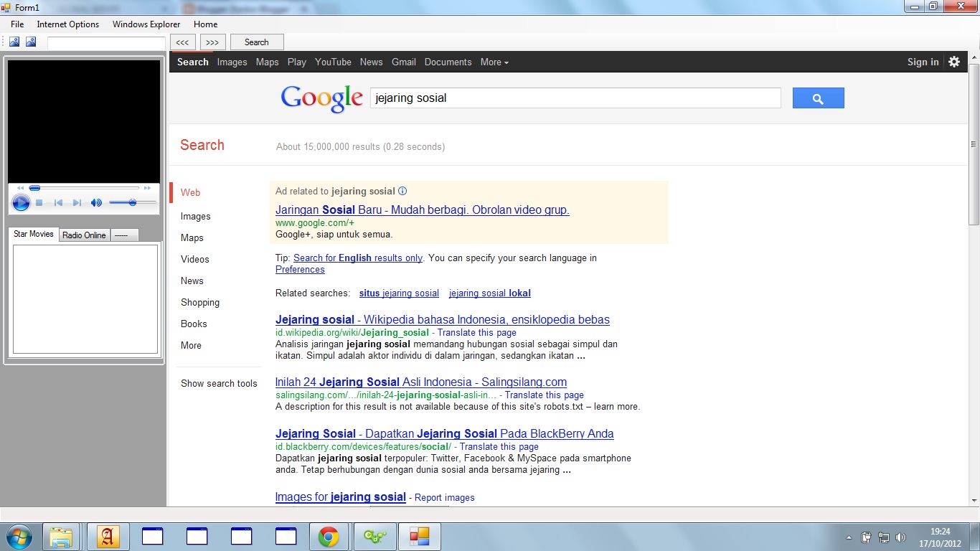
Task: Click the Home menu item
Action: coord(205,24)
